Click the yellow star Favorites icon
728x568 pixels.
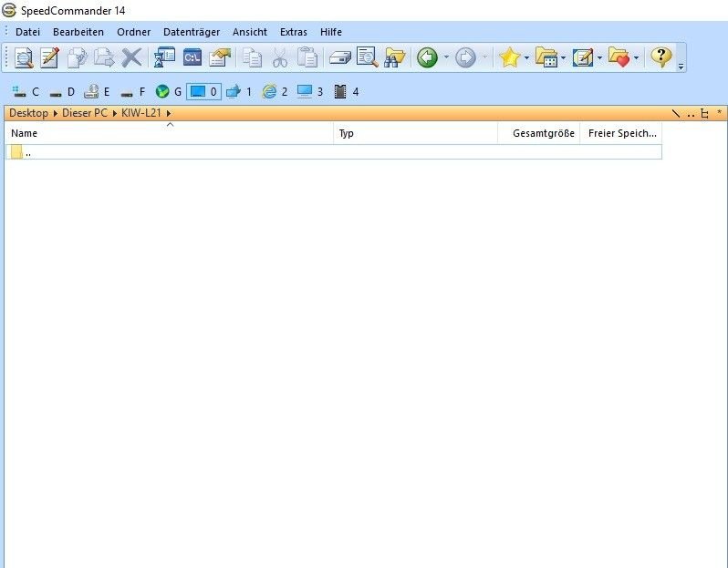(x=509, y=57)
